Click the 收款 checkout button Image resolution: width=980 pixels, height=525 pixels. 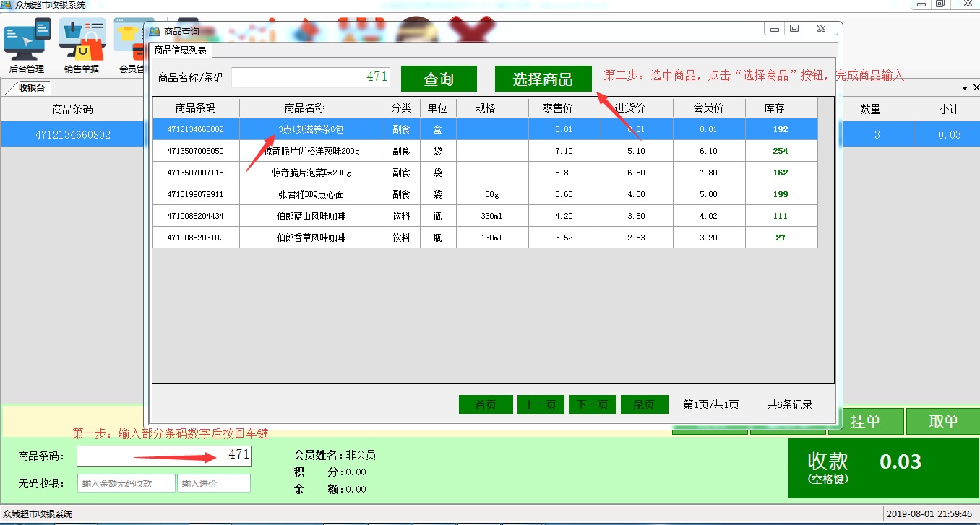pyautogui.click(x=884, y=467)
